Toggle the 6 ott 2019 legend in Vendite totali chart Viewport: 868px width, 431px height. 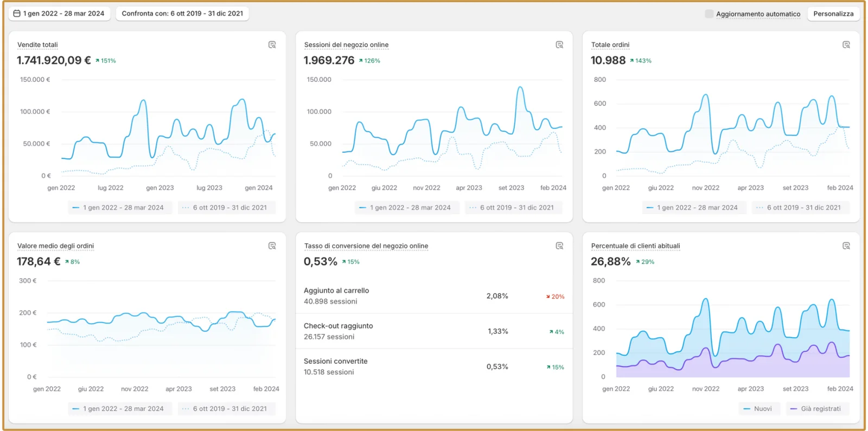coord(226,208)
